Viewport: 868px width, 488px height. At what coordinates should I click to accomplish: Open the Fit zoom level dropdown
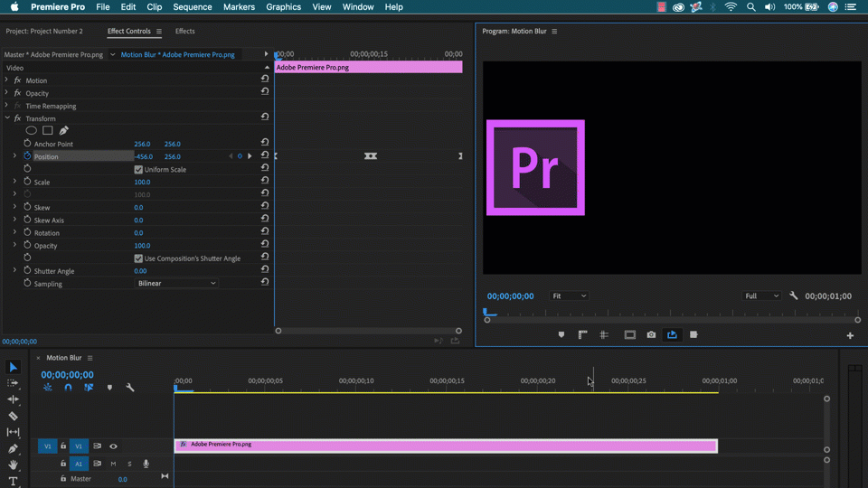pos(570,296)
